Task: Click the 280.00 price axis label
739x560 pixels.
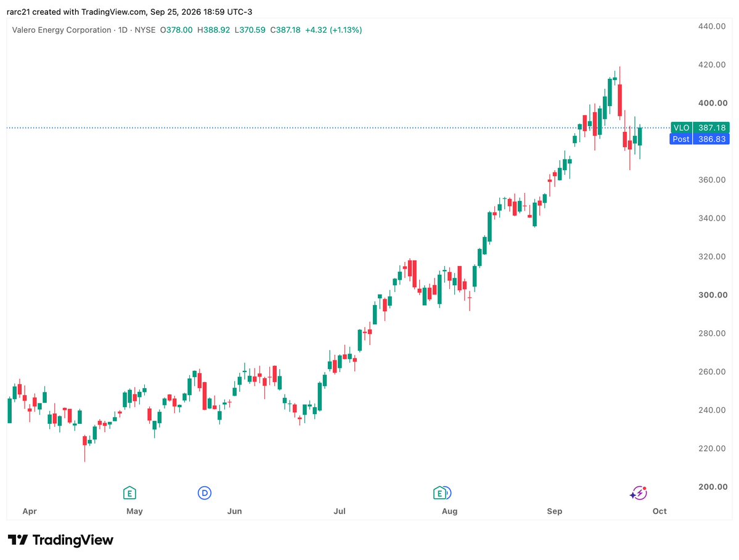Action: [x=712, y=333]
